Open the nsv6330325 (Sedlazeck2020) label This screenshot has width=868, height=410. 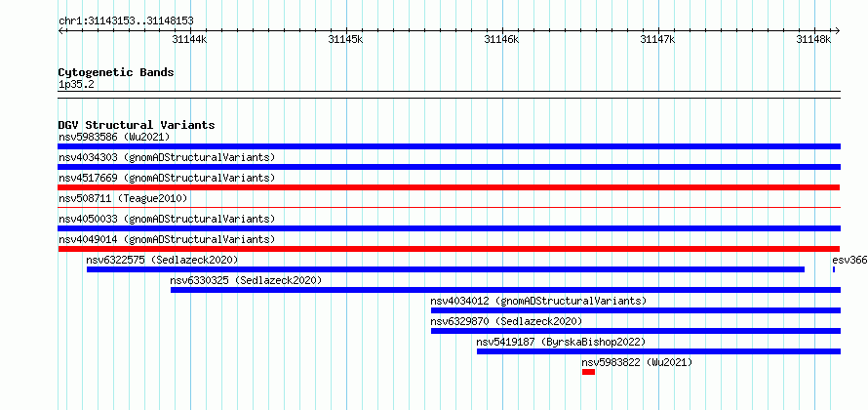tap(246, 280)
